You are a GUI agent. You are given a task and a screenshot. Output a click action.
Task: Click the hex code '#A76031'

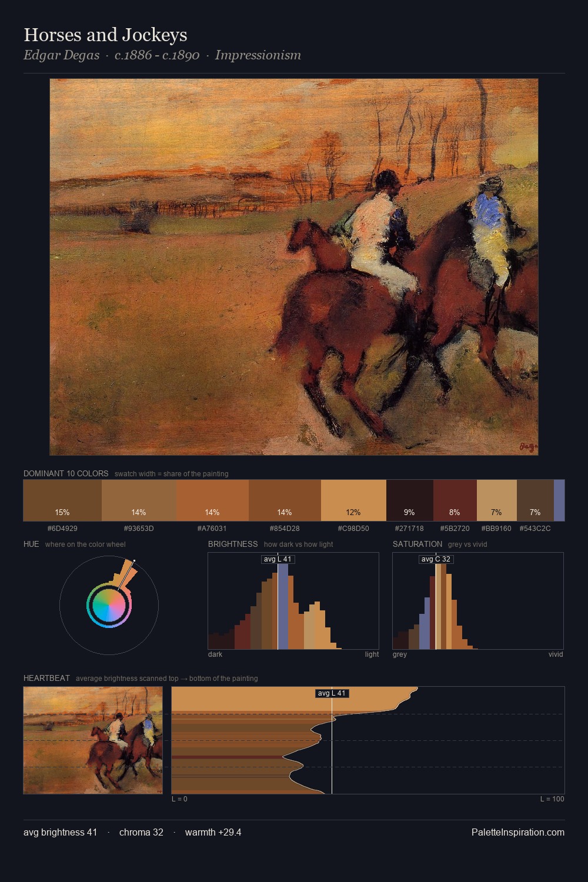(x=212, y=528)
